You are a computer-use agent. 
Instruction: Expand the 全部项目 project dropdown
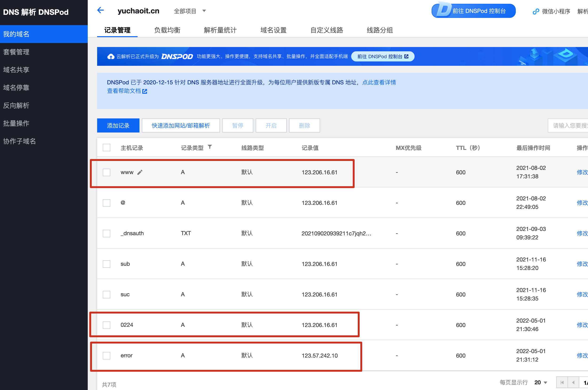(204, 11)
